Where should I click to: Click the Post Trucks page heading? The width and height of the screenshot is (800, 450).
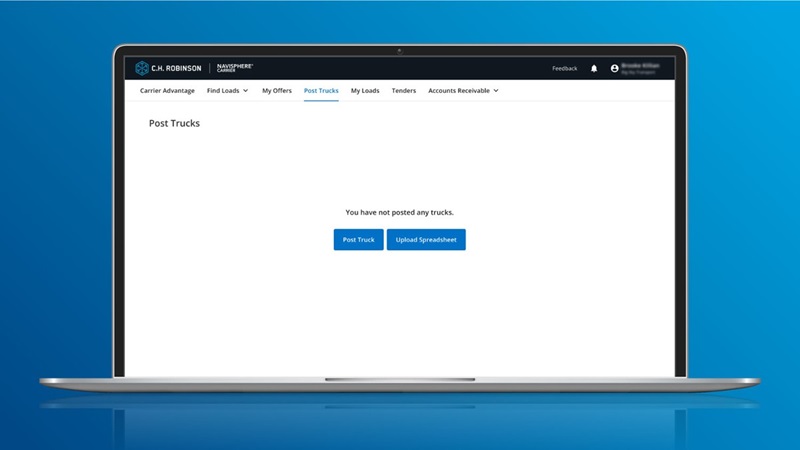point(174,124)
